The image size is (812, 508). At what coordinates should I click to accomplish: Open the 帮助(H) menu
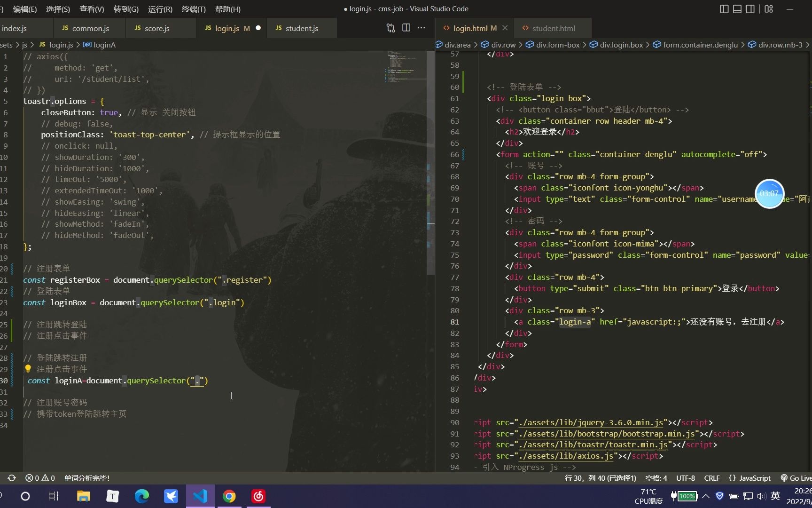tap(227, 9)
